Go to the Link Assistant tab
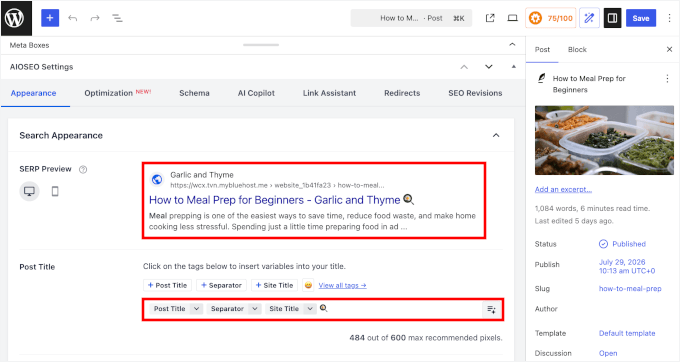 [x=329, y=93]
